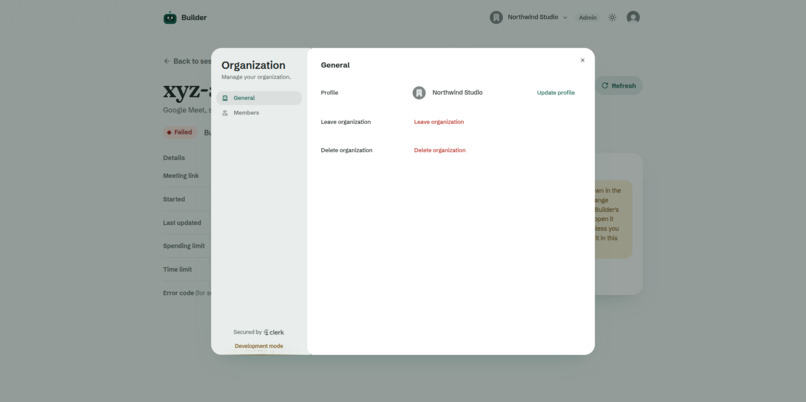Click the Refresh button behind the dialog
This screenshot has height=402, width=806.
click(x=619, y=86)
